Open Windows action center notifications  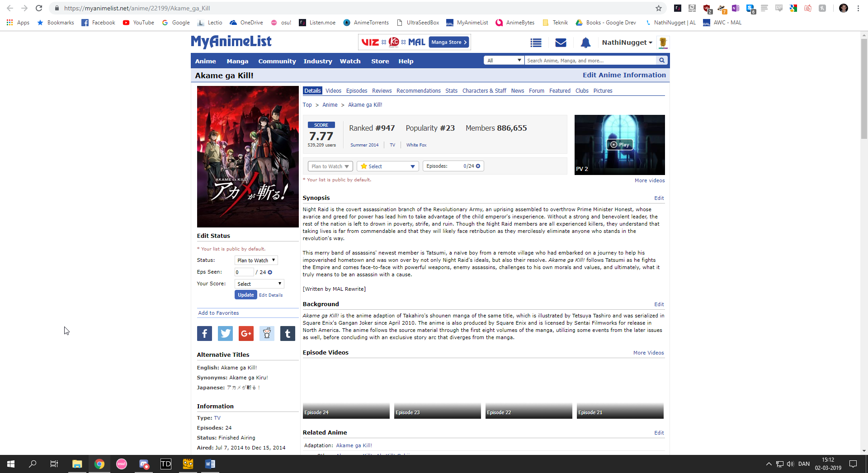click(853, 464)
